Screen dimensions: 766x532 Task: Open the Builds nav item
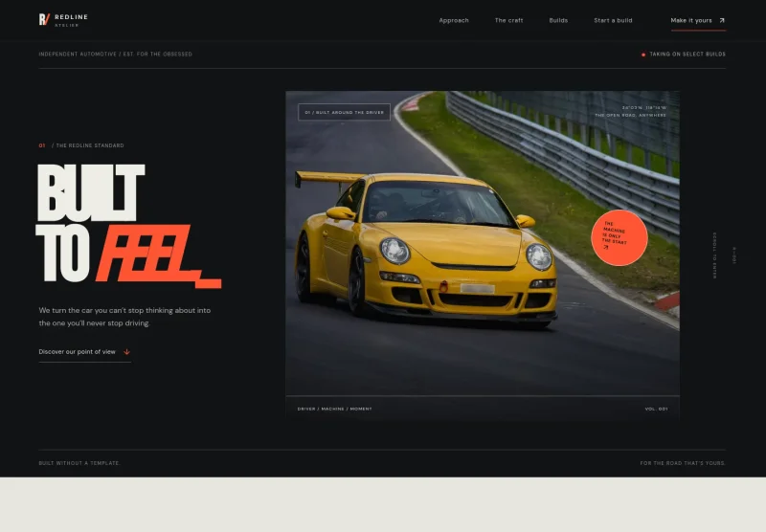558,20
